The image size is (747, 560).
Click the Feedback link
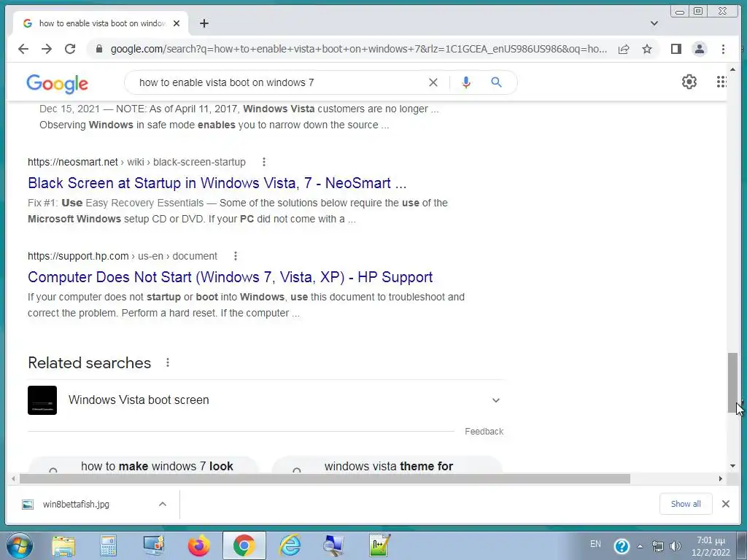click(484, 432)
